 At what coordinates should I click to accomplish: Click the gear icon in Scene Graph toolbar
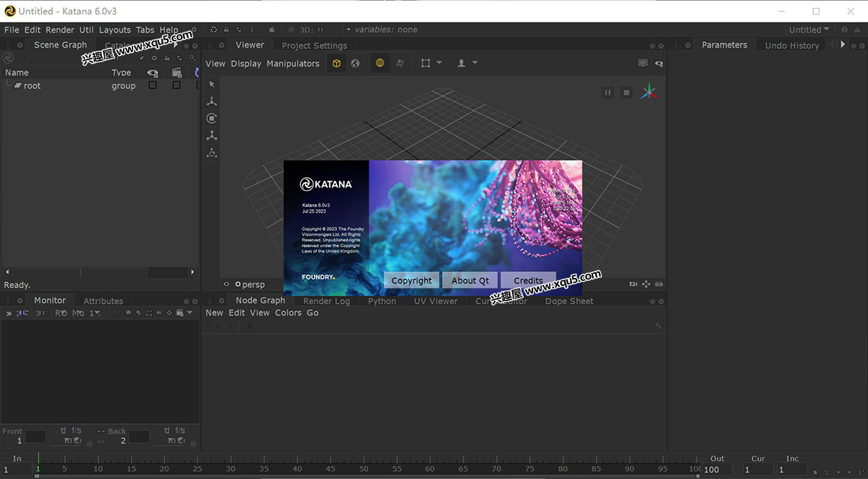(154, 58)
